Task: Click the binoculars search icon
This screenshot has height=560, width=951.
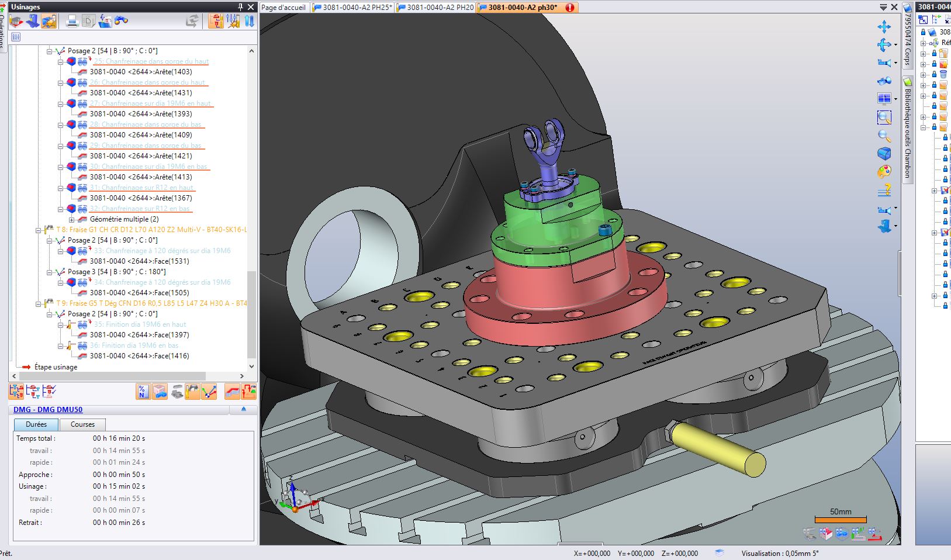Action: coord(121,22)
